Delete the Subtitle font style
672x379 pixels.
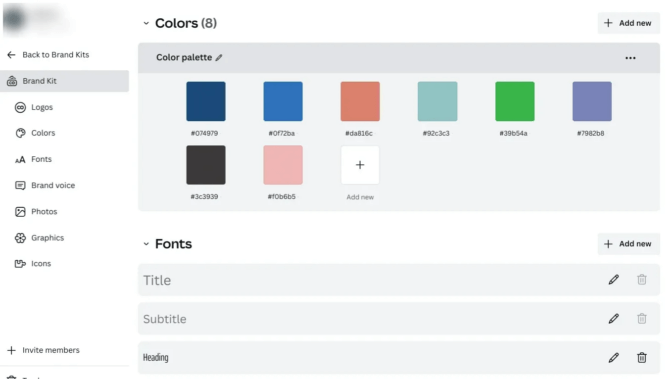pos(642,319)
